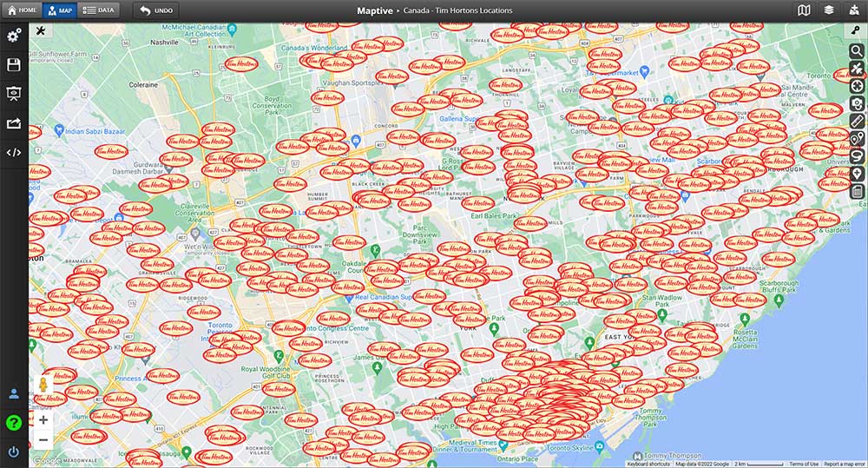Click the Google logo on map
This screenshot has width=868, height=468.
47,461
